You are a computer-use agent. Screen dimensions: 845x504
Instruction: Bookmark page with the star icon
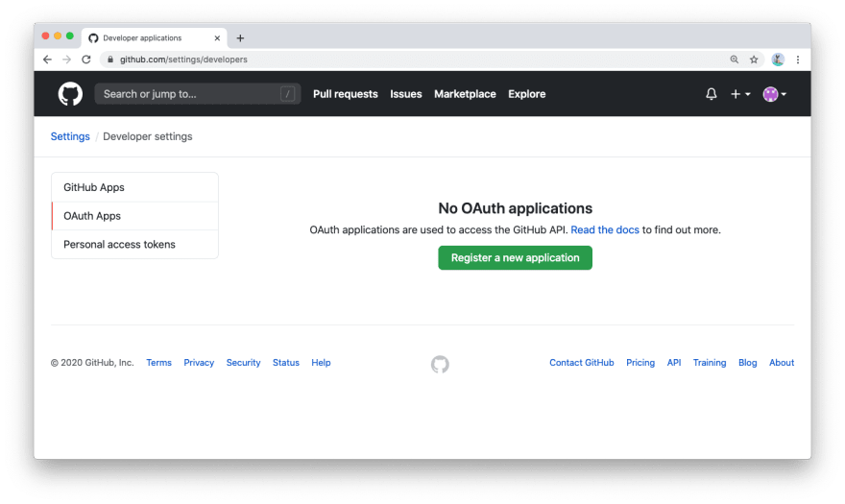754,60
